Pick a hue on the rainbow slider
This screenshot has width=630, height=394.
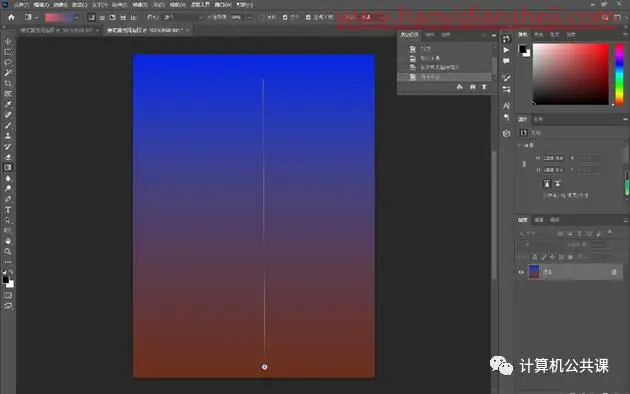point(620,74)
